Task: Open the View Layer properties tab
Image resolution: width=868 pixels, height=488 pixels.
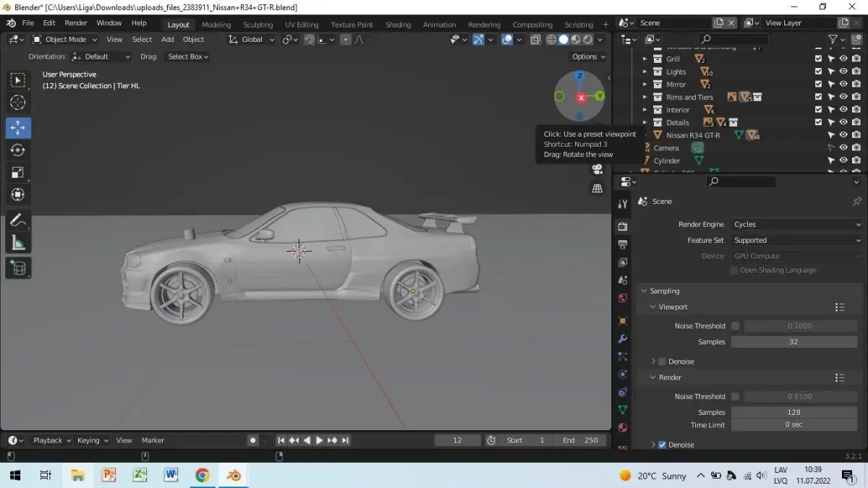Action: [x=623, y=262]
